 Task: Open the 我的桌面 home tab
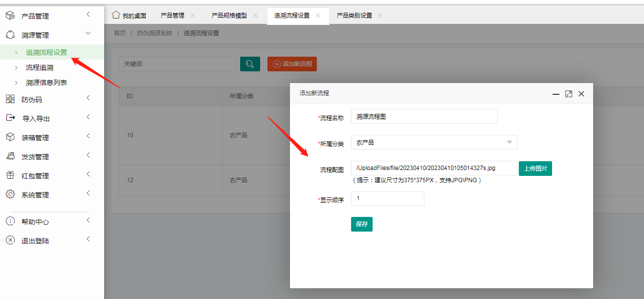129,16
